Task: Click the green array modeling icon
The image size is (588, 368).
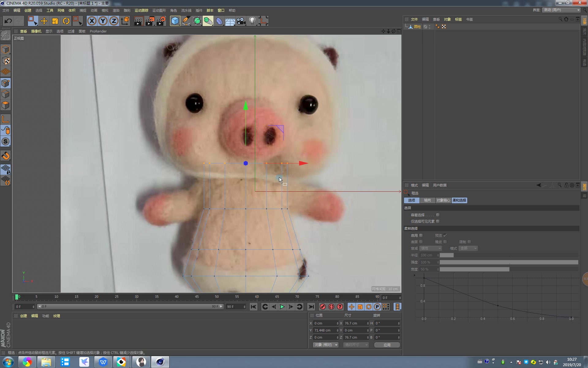Action: (208, 21)
